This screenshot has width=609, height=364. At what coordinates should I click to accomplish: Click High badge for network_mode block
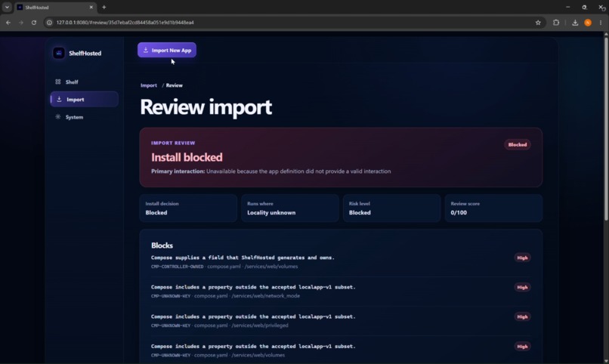pyautogui.click(x=522, y=287)
